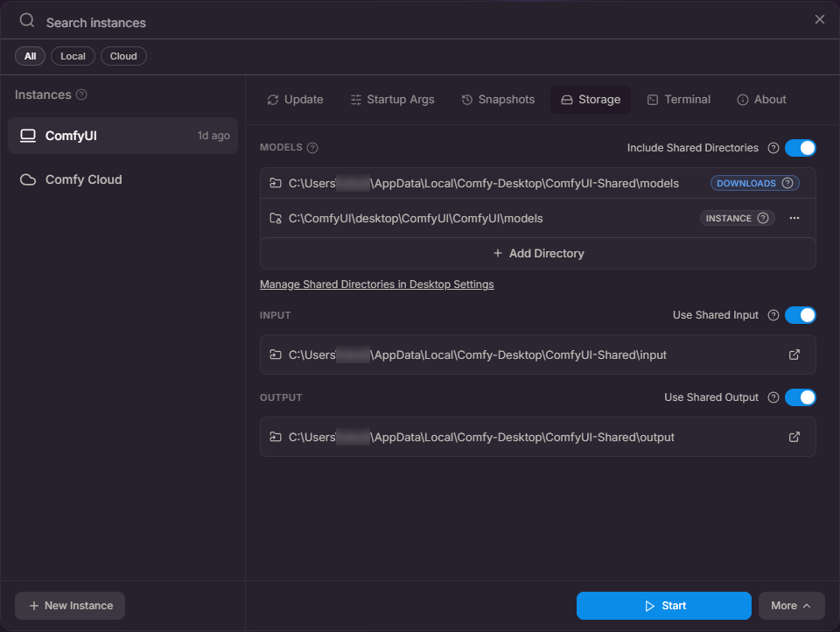Screen dimensions: 840x632
Task: Switch to the Update tab
Action: pos(295,100)
